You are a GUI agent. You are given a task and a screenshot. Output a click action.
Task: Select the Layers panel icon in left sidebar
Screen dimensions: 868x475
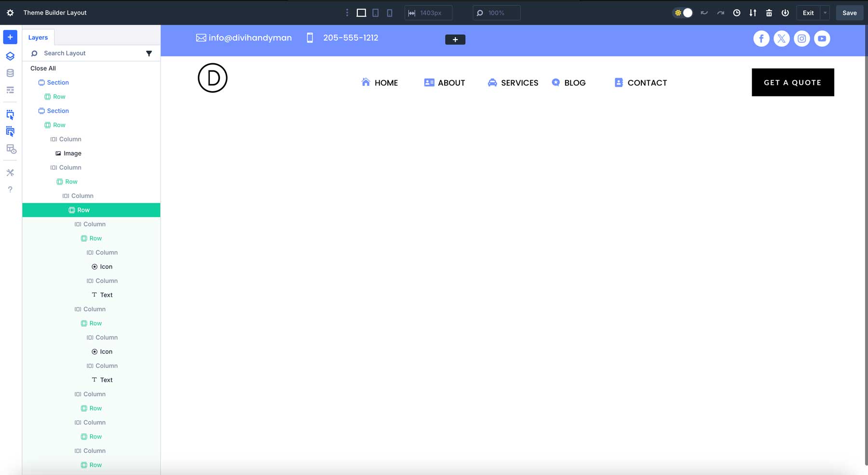tap(10, 56)
